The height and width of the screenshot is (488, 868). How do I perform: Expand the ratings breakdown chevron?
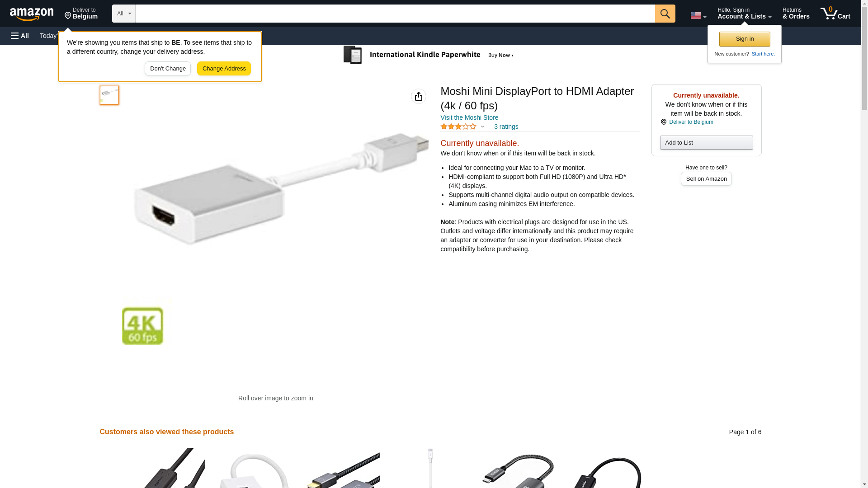click(482, 127)
